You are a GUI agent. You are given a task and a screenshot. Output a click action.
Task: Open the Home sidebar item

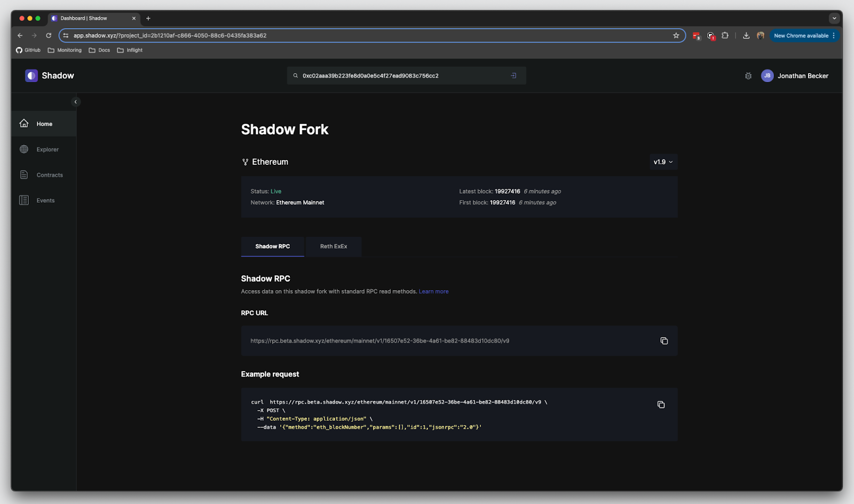(44, 124)
